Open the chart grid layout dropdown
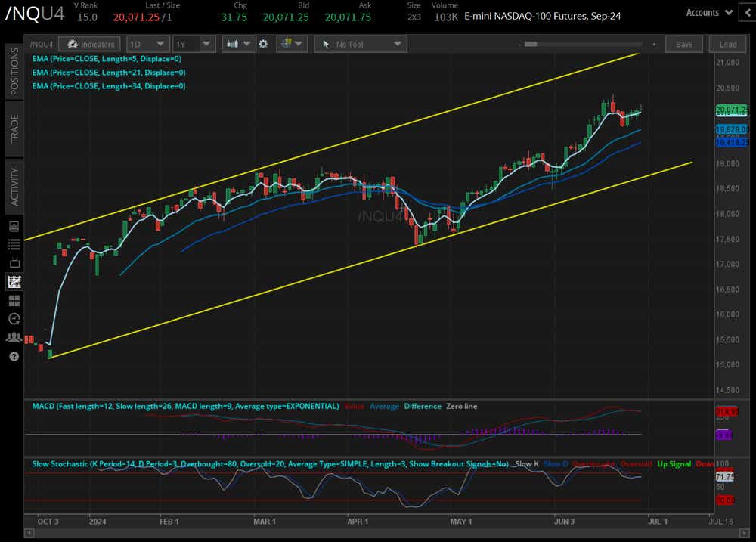 tap(292, 45)
